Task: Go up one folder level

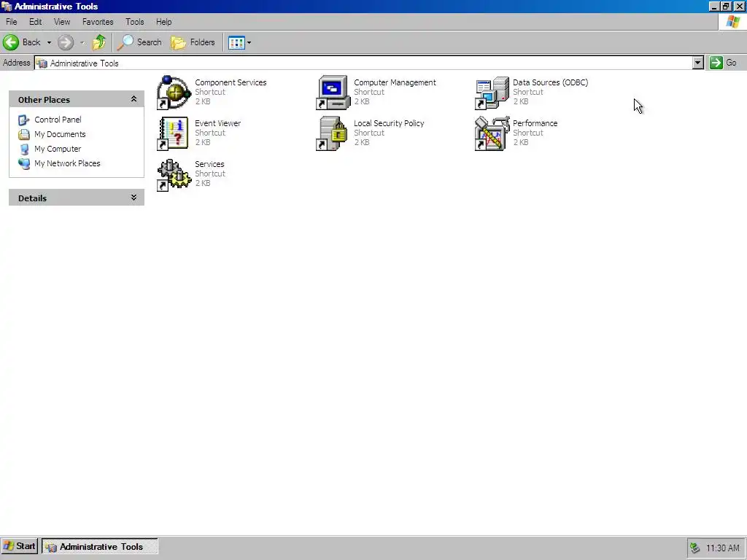Action: [x=99, y=42]
